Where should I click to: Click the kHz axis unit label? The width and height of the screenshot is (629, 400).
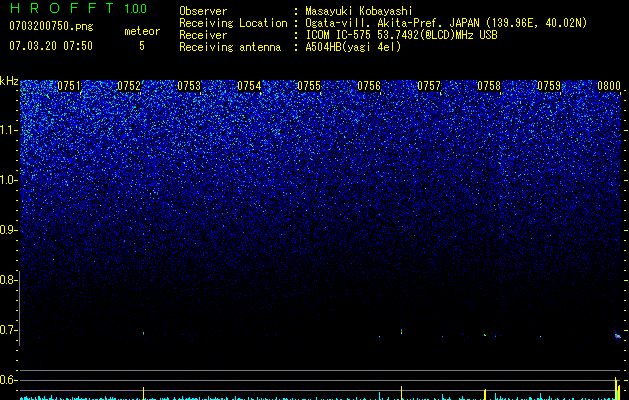[9, 81]
